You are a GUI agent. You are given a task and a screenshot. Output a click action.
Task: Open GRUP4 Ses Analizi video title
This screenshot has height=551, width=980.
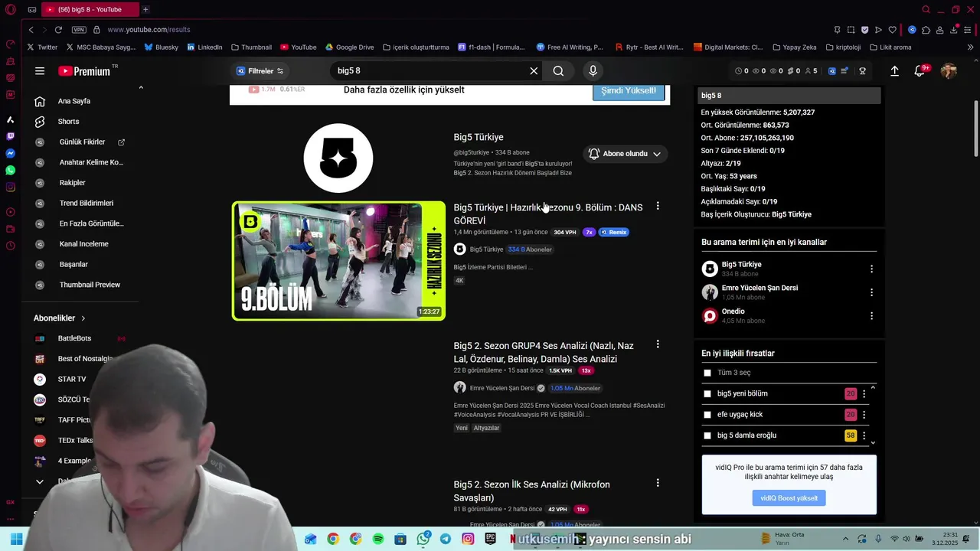tap(543, 353)
